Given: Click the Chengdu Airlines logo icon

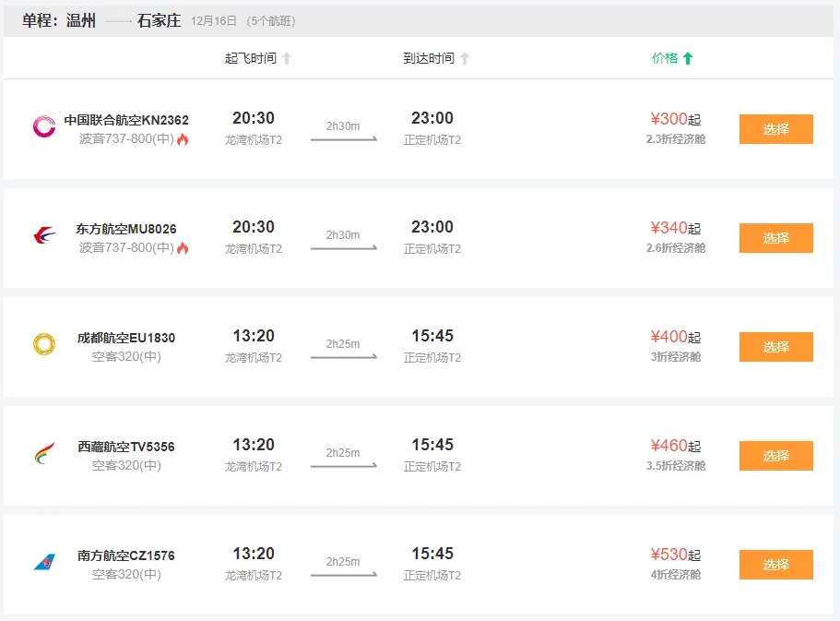Looking at the screenshot, I should point(44,345).
